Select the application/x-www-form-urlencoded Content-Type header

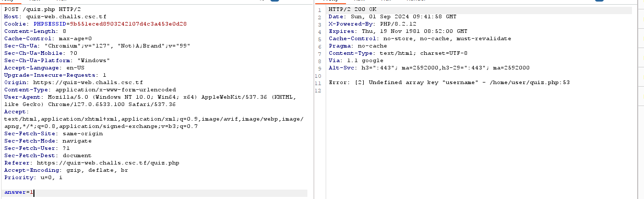coord(90,90)
